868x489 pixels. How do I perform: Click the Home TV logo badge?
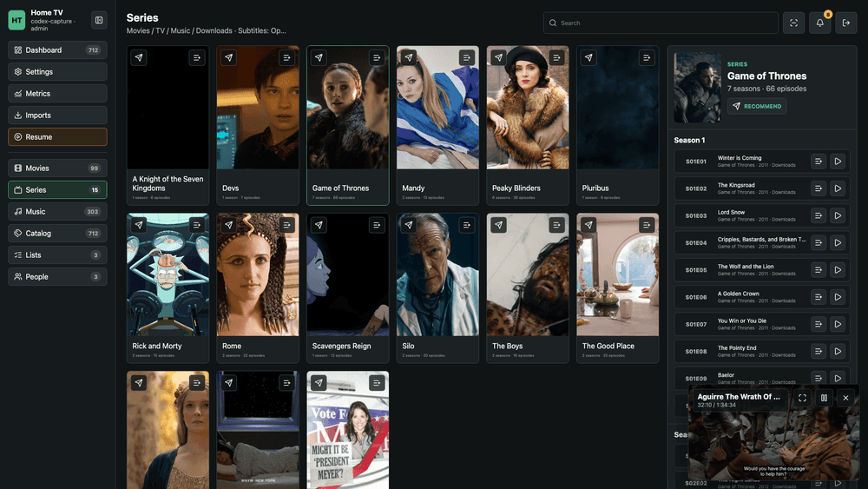[x=16, y=21]
